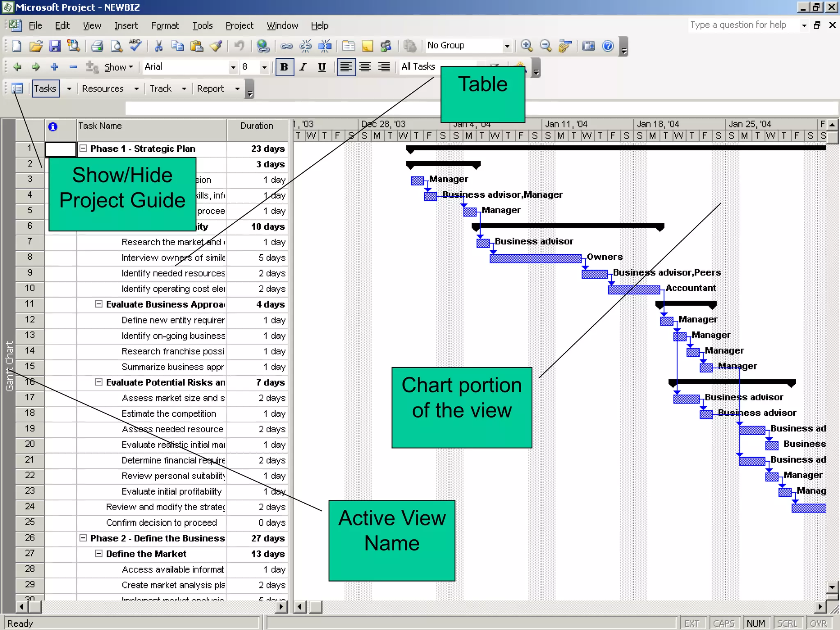Run the spelling check
840x630 pixels.
point(135,46)
